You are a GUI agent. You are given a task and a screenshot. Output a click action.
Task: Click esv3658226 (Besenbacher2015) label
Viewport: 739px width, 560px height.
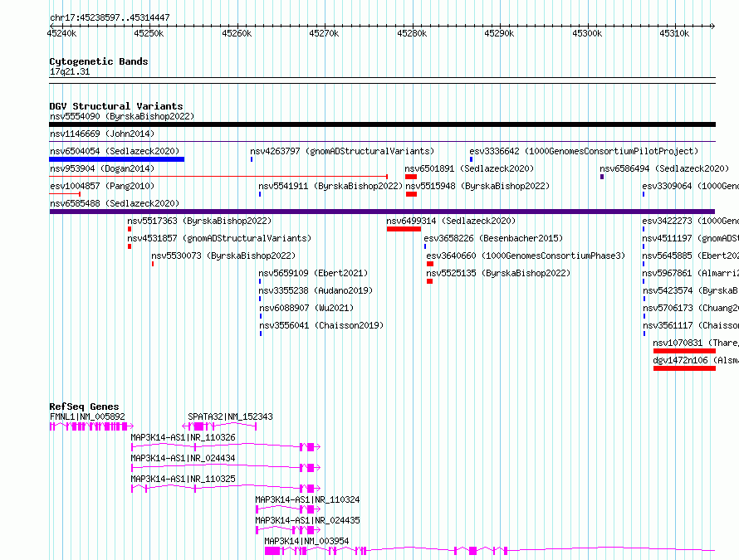coord(493,238)
